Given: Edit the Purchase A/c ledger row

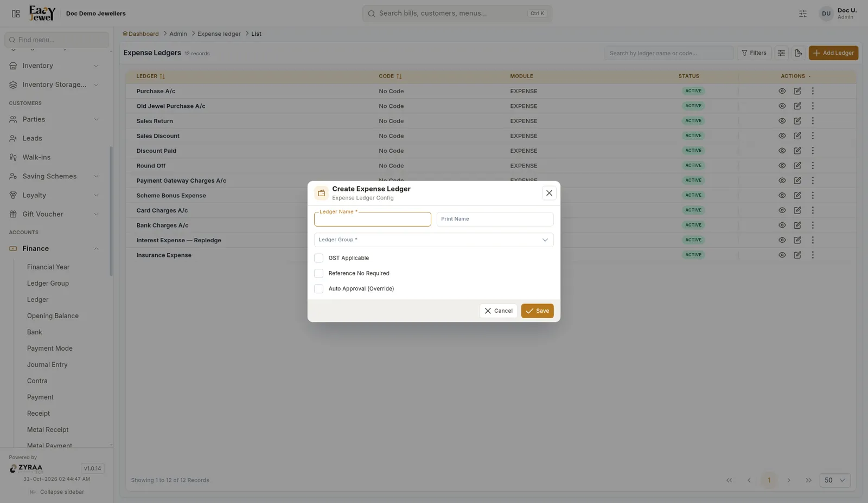Looking at the screenshot, I should [797, 91].
